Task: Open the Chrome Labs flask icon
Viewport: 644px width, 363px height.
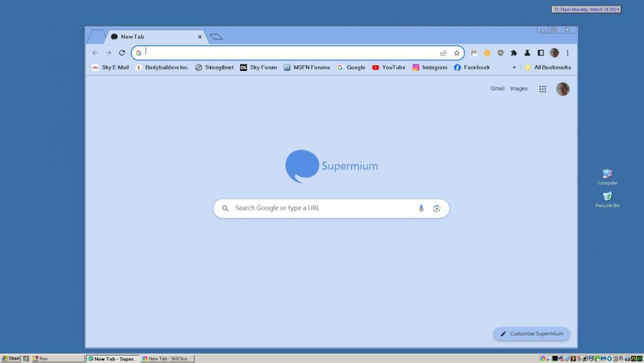Action: tap(527, 53)
